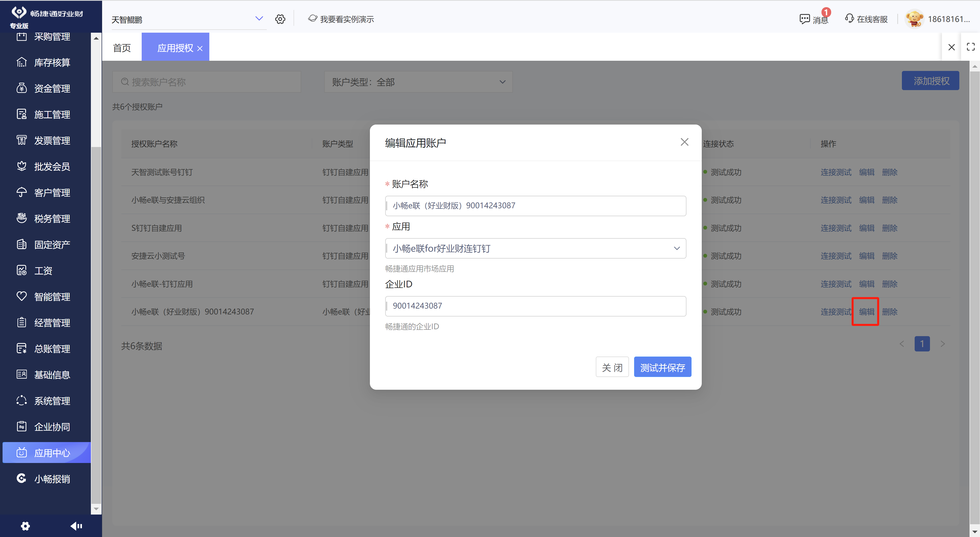Open sidebar bottom settings gear
This screenshot has width=980, height=537.
coord(25,526)
